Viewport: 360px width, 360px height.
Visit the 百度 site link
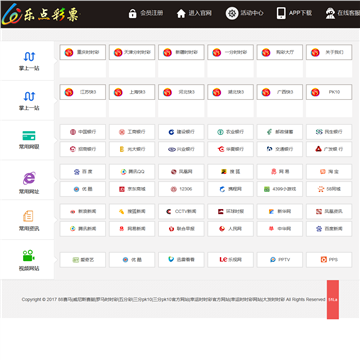tap(83, 172)
